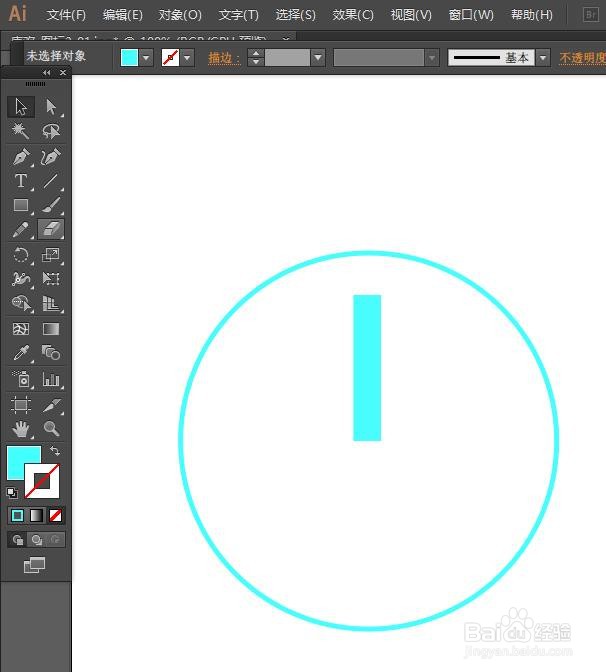Select the Selection tool (black arrow)

(21, 106)
